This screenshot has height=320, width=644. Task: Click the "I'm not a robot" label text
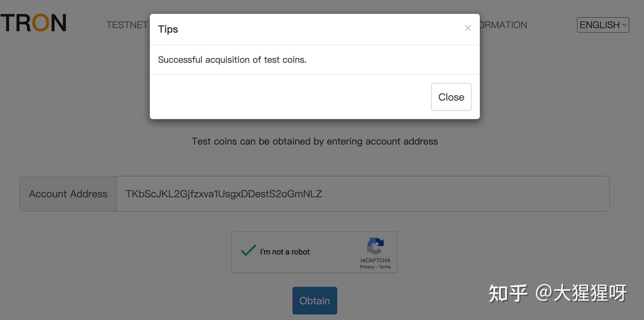tap(285, 252)
